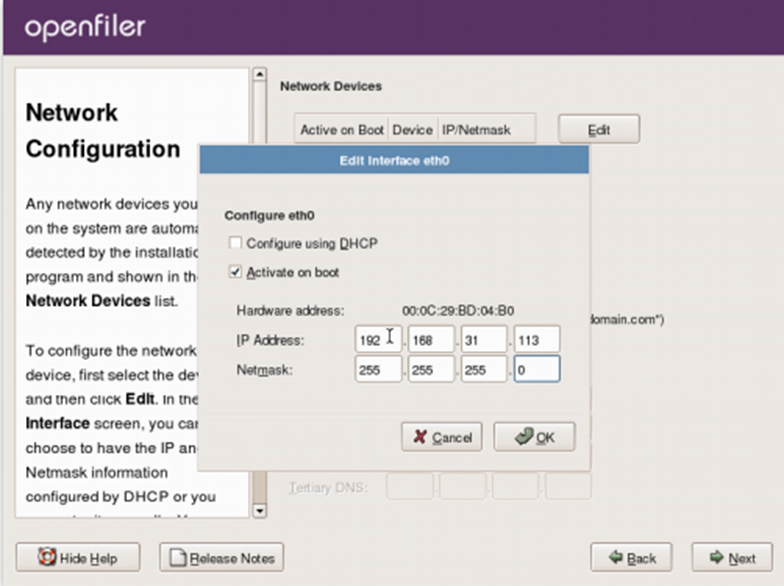This screenshot has width=784, height=586.
Task: Focus the Netmask field containing 0
Action: point(537,370)
